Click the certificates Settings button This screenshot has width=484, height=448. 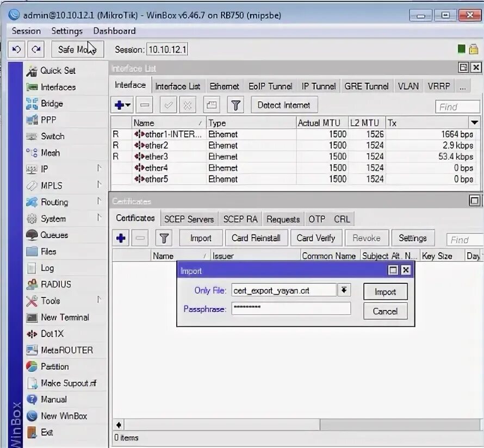[x=413, y=238]
